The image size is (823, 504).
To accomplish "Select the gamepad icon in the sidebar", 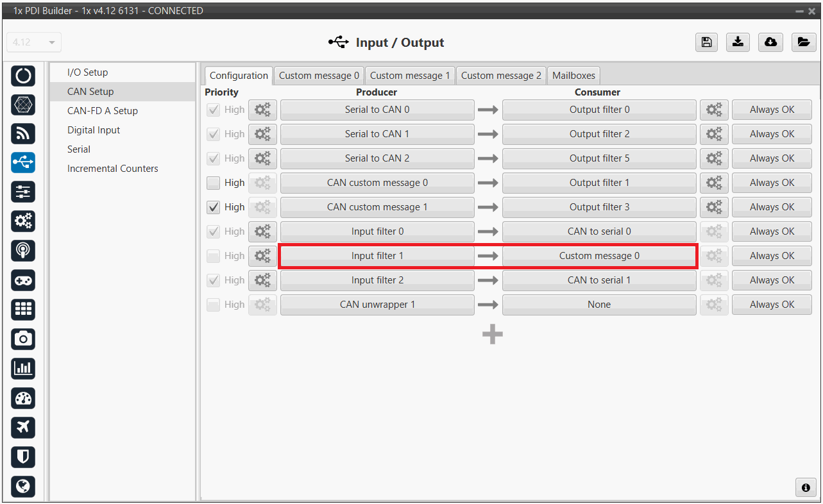I will [x=23, y=280].
